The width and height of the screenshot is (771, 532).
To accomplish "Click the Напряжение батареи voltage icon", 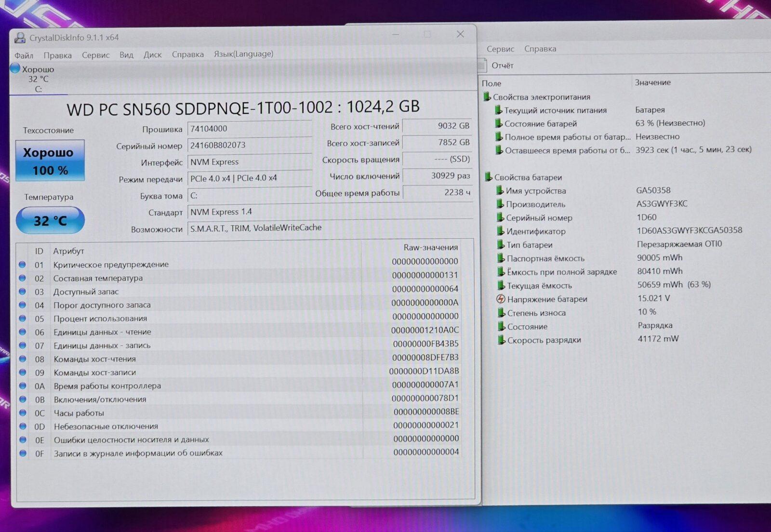I will [501, 299].
